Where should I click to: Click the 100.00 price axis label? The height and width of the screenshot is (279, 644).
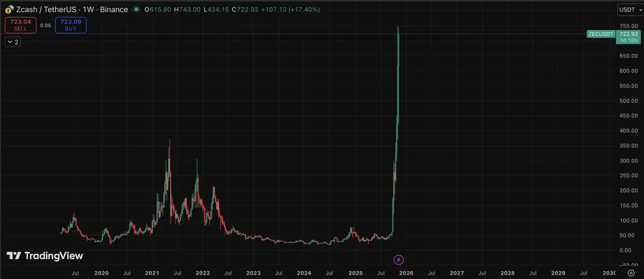point(627,220)
